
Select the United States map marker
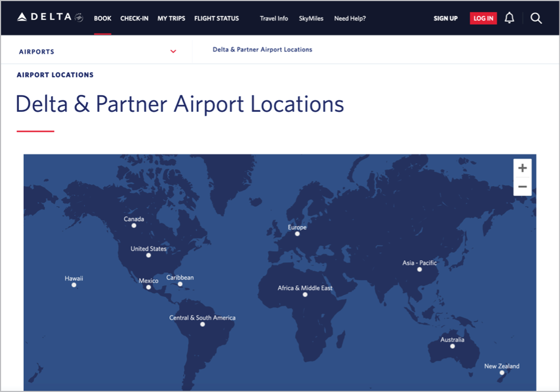tap(148, 254)
